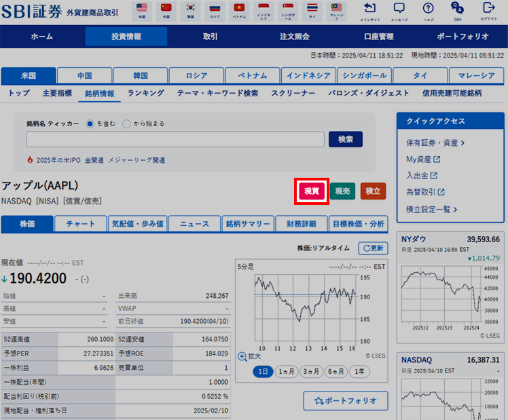This screenshot has height=420, width=508.
Task: Switch to the チャート stock tab
Action: coord(81,224)
